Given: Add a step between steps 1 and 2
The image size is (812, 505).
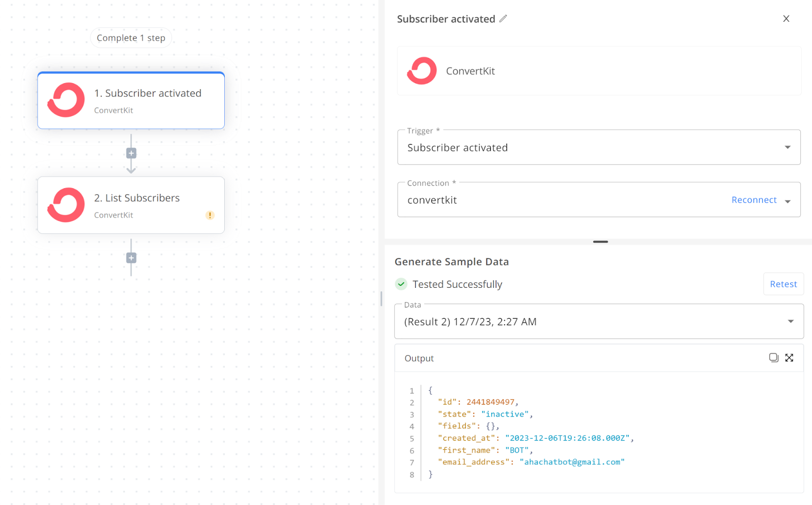Looking at the screenshot, I should pos(131,153).
